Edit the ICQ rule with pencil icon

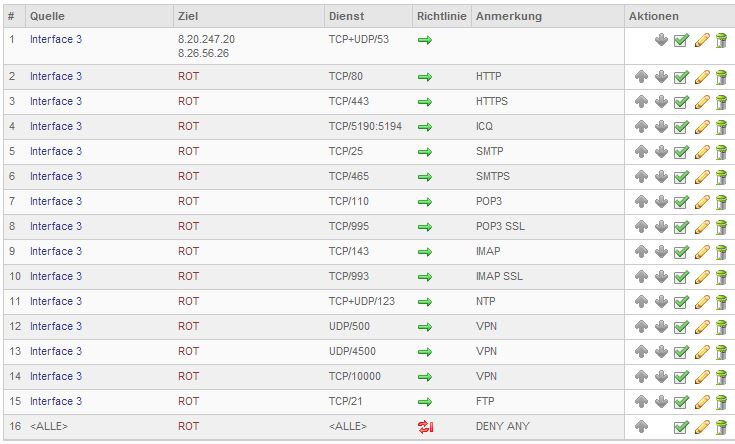click(702, 127)
